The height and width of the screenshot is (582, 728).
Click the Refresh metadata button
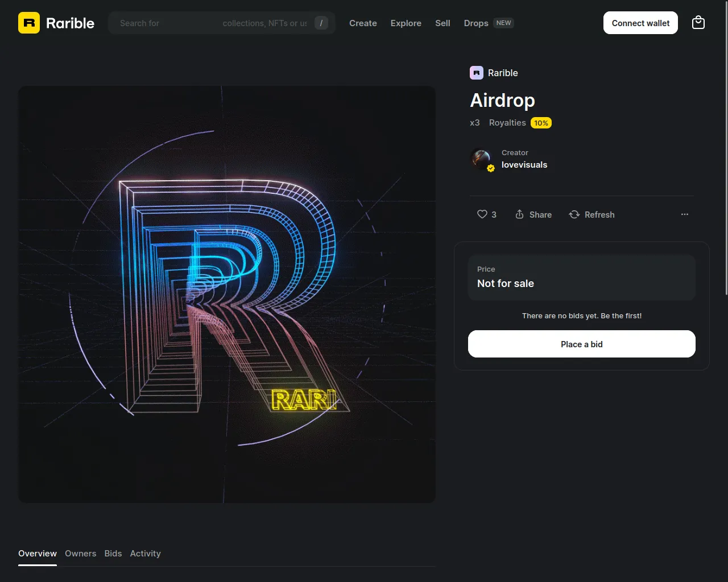pos(592,214)
